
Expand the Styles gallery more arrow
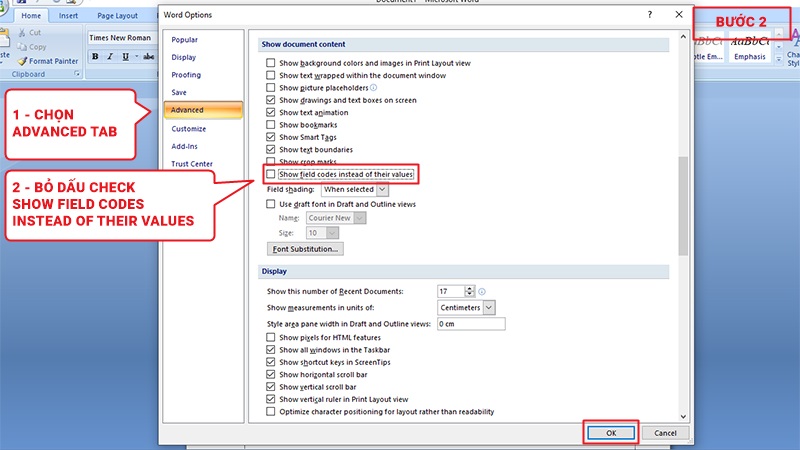tap(779, 60)
